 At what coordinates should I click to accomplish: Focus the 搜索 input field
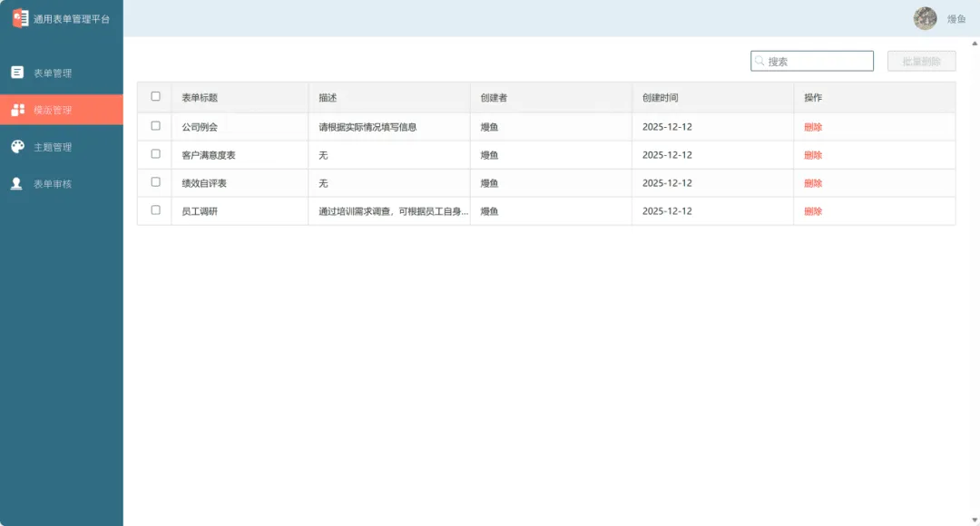pyautogui.click(x=812, y=62)
